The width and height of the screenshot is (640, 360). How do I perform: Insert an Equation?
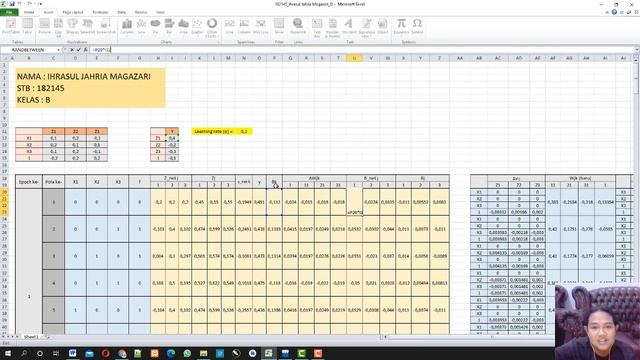point(401,26)
